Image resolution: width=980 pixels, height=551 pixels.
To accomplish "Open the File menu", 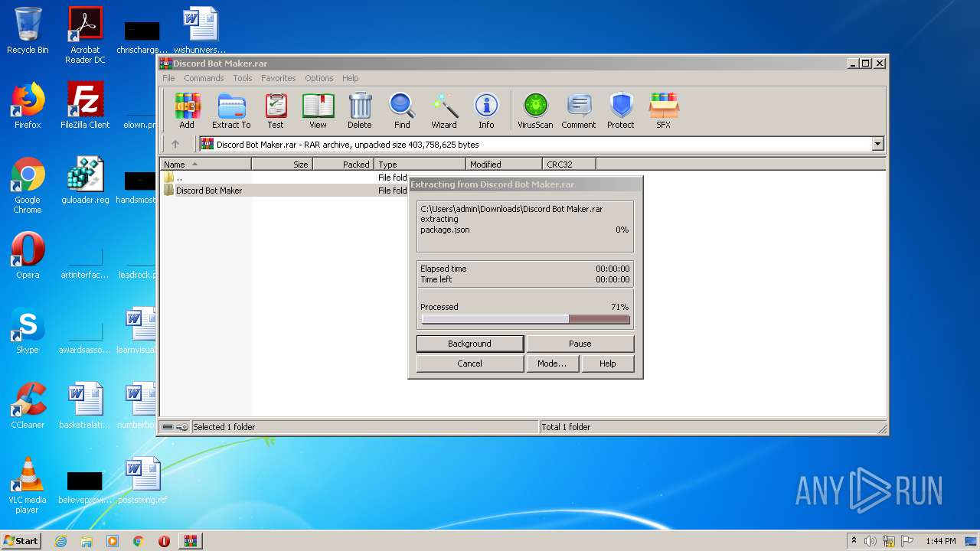I will click(168, 78).
